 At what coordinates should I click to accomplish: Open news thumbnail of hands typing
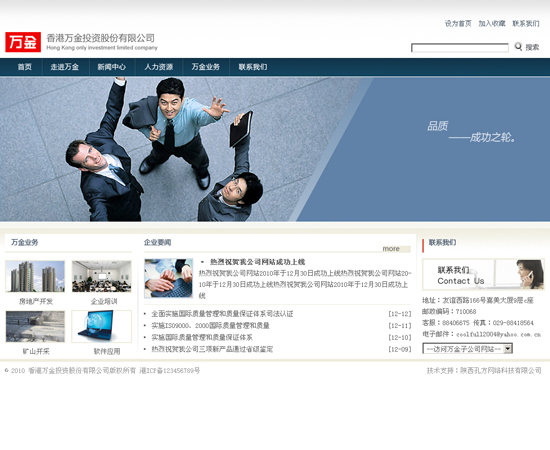click(169, 278)
